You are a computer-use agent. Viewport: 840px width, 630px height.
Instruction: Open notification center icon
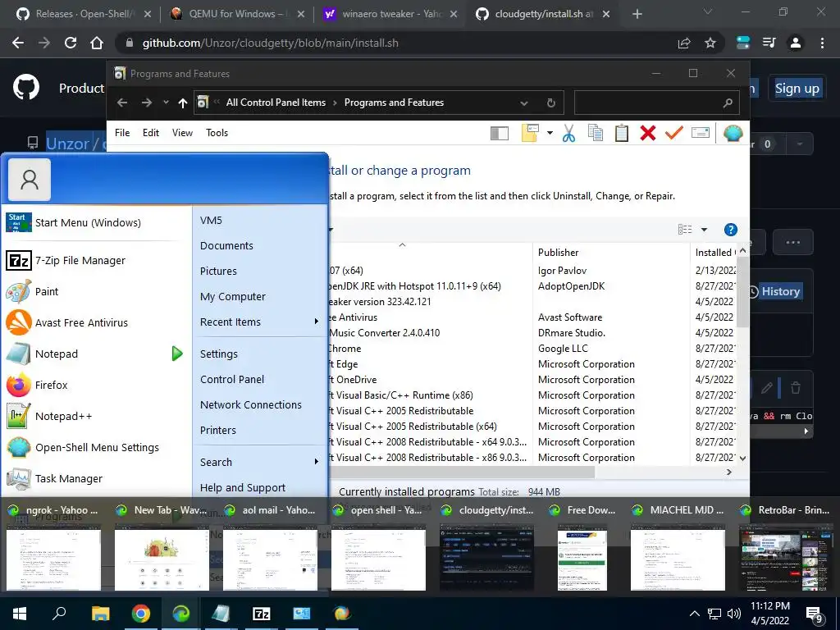(815, 614)
